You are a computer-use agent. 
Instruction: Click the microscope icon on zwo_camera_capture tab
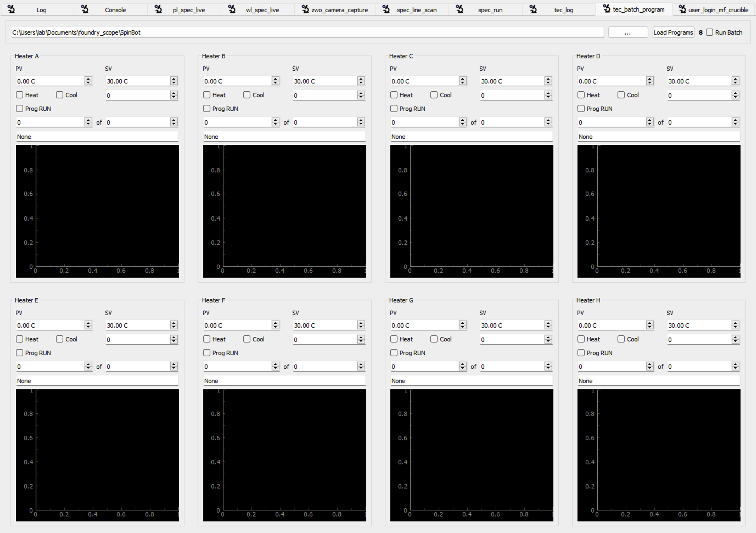pyautogui.click(x=305, y=9)
